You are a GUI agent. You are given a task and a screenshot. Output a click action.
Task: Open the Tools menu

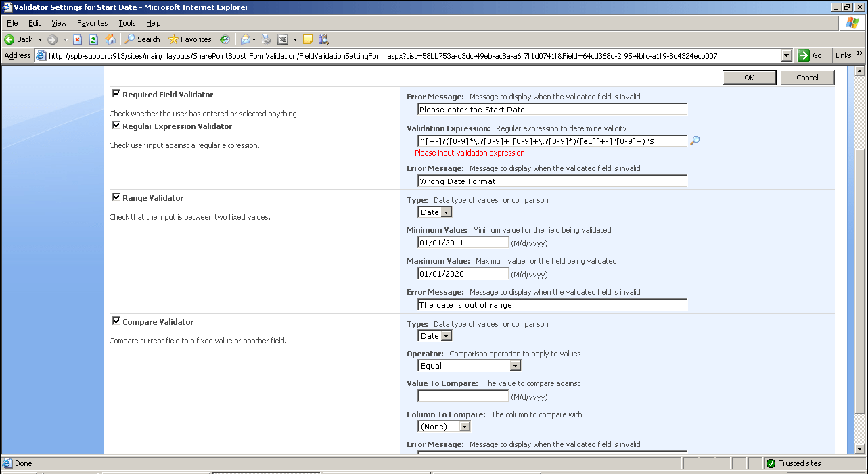(127, 23)
